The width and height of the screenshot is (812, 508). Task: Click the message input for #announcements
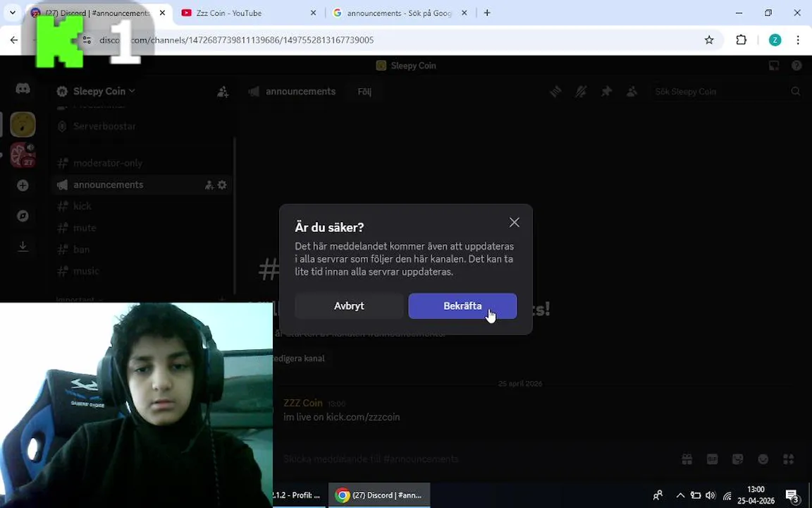tap(371, 459)
